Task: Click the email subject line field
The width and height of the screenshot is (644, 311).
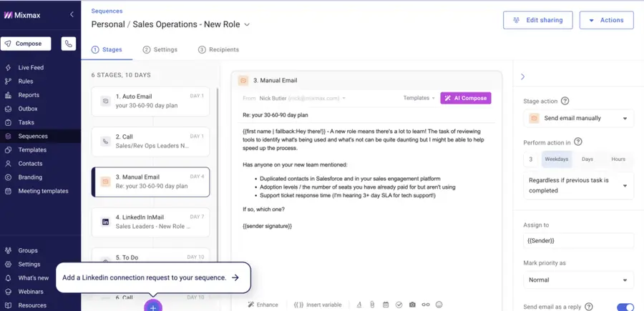Action: pos(369,115)
